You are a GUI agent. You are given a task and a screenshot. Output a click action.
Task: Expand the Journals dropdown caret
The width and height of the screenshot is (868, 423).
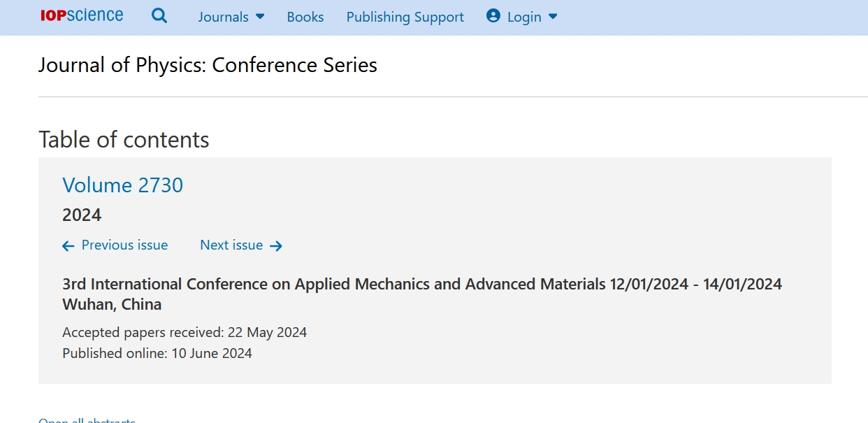tap(260, 17)
